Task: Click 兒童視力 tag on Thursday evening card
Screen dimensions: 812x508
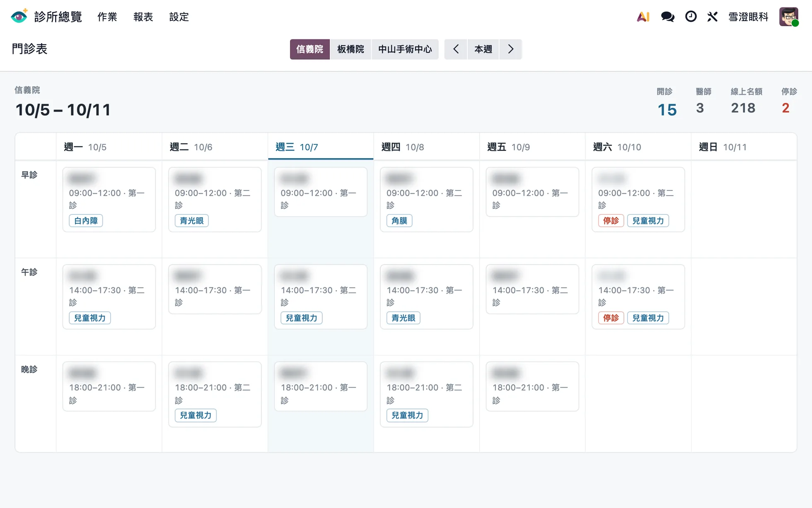Action: click(x=407, y=415)
